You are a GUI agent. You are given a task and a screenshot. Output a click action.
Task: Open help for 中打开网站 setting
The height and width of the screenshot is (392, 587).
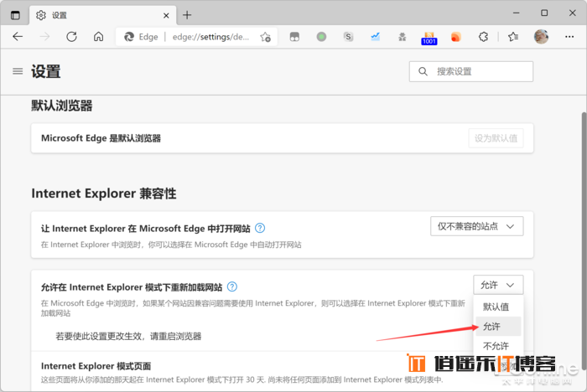pos(260,228)
